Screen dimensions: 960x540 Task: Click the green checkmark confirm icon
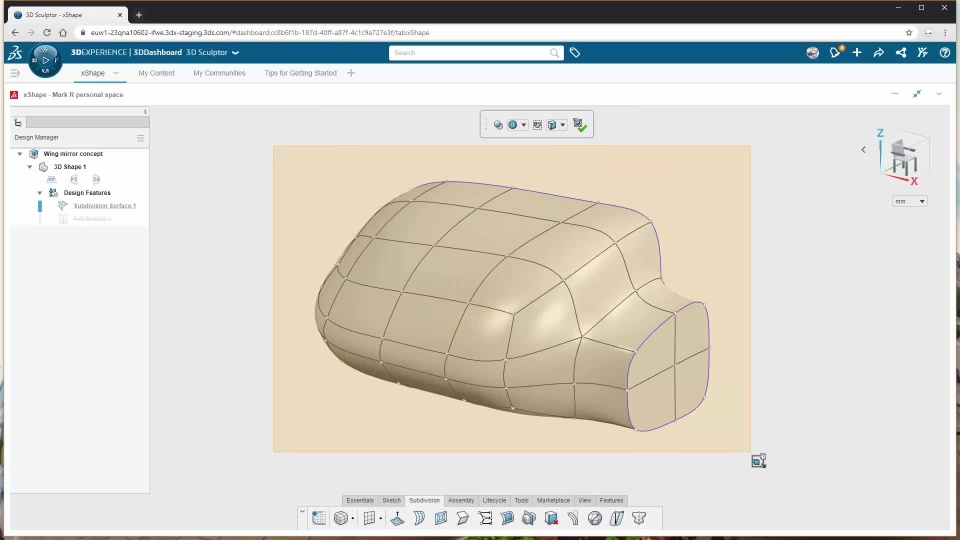pyautogui.click(x=579, y=125)
